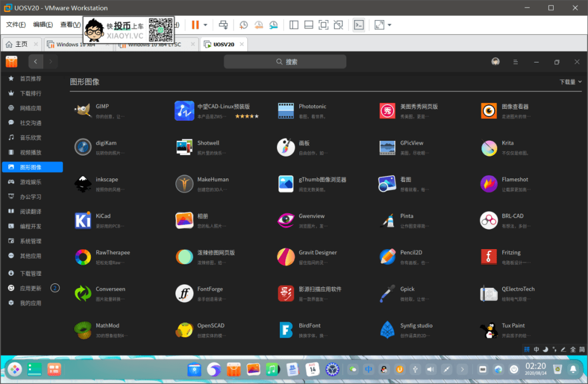Open the RawTherapee app icon
Screen dimensions: 588x384
pos(83,257)
